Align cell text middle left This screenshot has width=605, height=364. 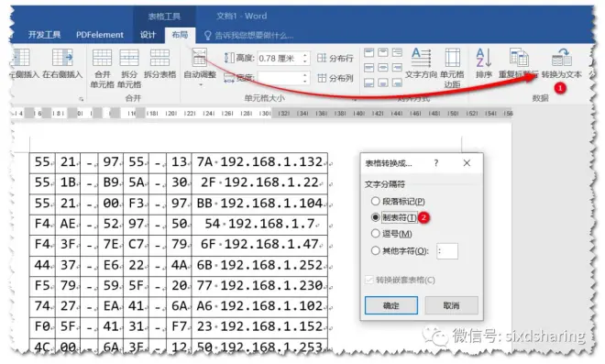point(369,68)
